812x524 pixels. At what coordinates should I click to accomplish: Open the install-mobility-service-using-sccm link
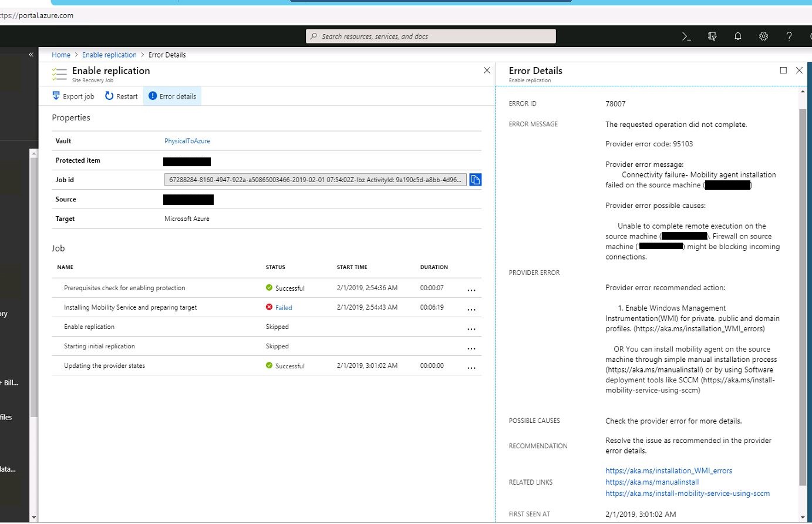click(688, 494)
